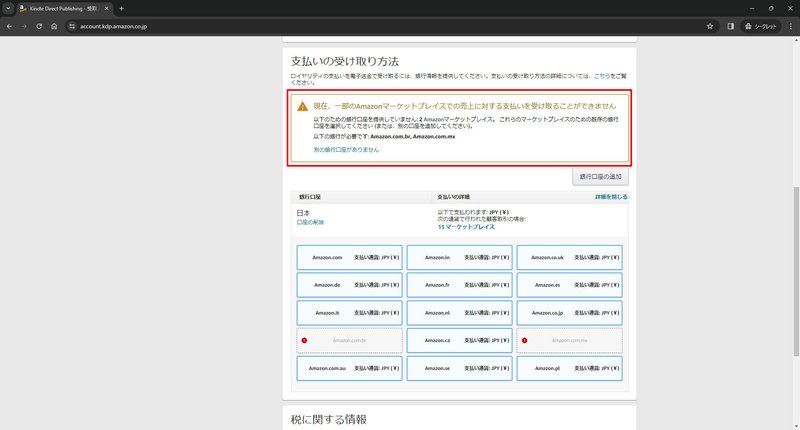This screenshot has height=430, width=800.
Task: Select the Amazon.com marketplace card
Action: tap(349, 258)
